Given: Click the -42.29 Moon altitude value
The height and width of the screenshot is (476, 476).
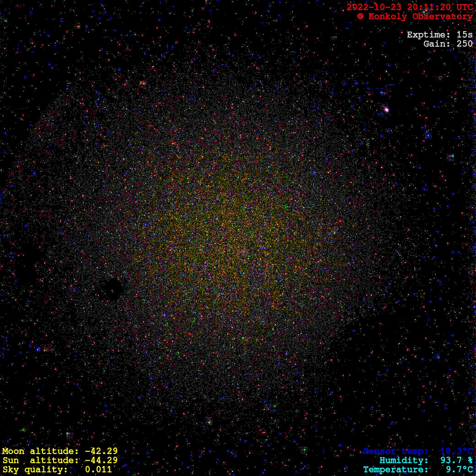Looking at the screenshot, I should click(x=101, y=451).
